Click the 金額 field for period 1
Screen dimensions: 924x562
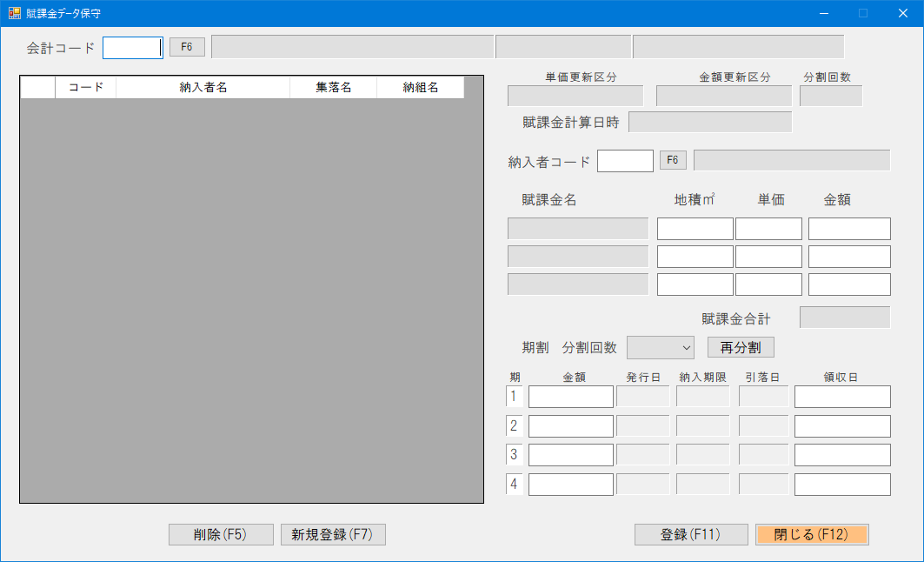click(570, 396)
